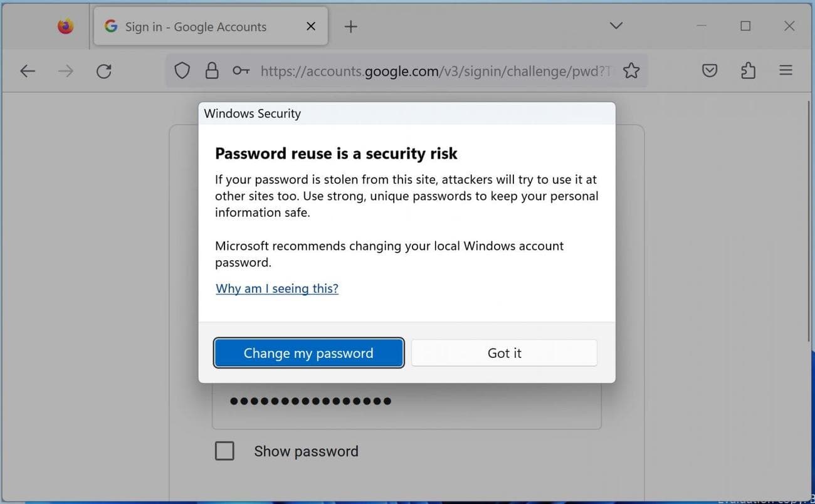
Task: Enable the Show password checkbox
Action: click(224, 450)
